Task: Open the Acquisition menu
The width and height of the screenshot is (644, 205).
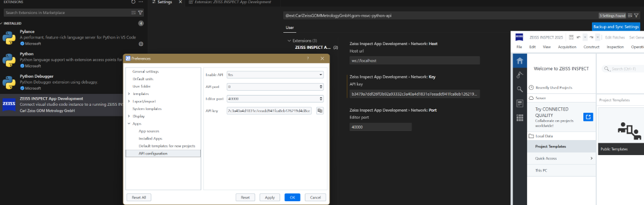Action: click(x=567, y=47)
